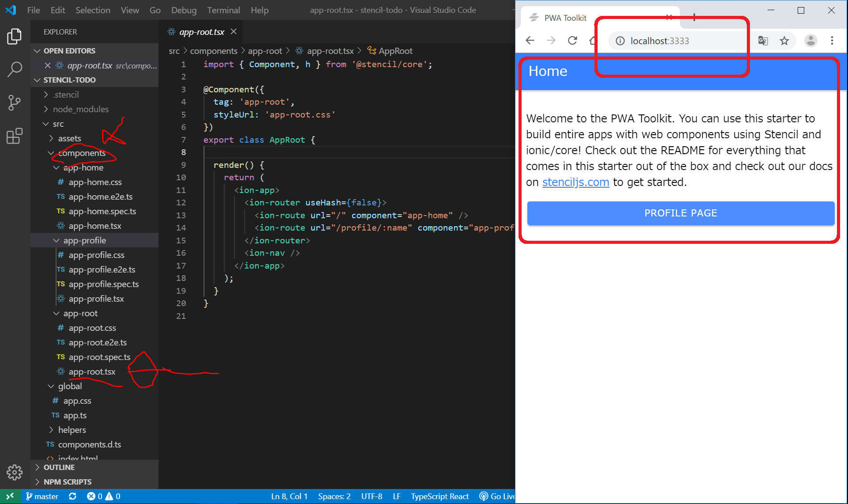Click the Google Translate icon in address bar

pos(763,41)
